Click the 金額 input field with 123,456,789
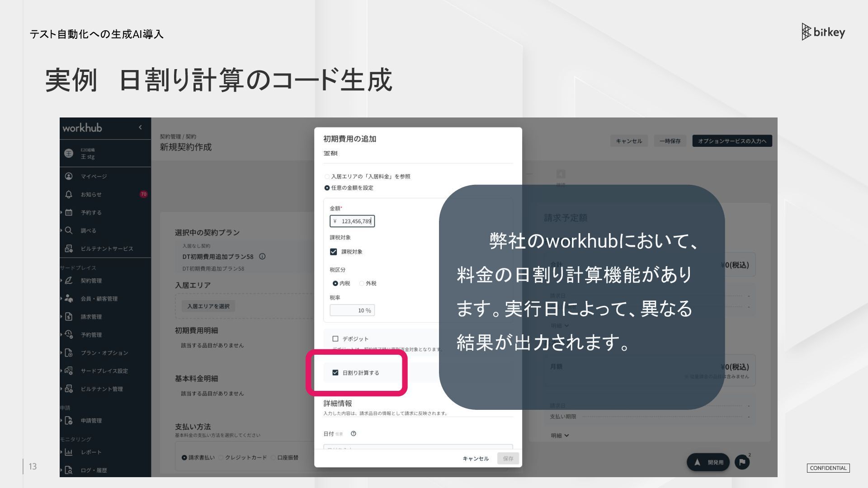Screen dimensions: 868x488 (352, 221)
